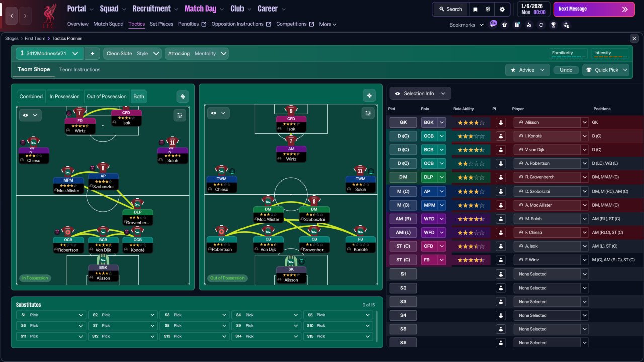Click the player search shortcut icon
Viewport: 644px width, 362px height.
click(x=529, y=25)
